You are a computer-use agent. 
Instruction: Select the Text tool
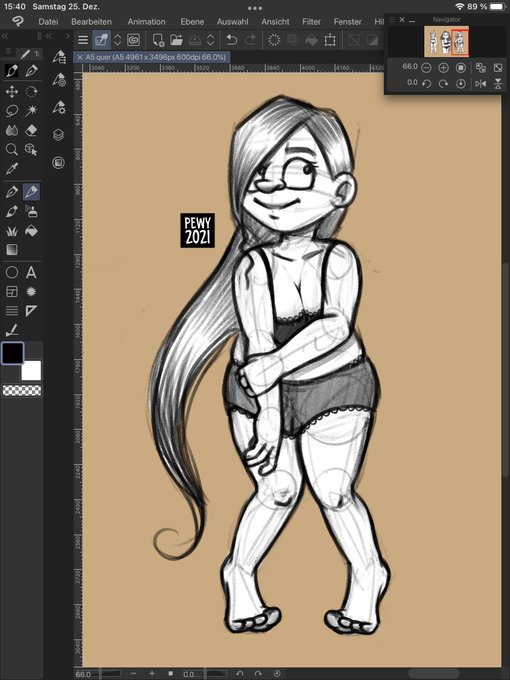31,272
